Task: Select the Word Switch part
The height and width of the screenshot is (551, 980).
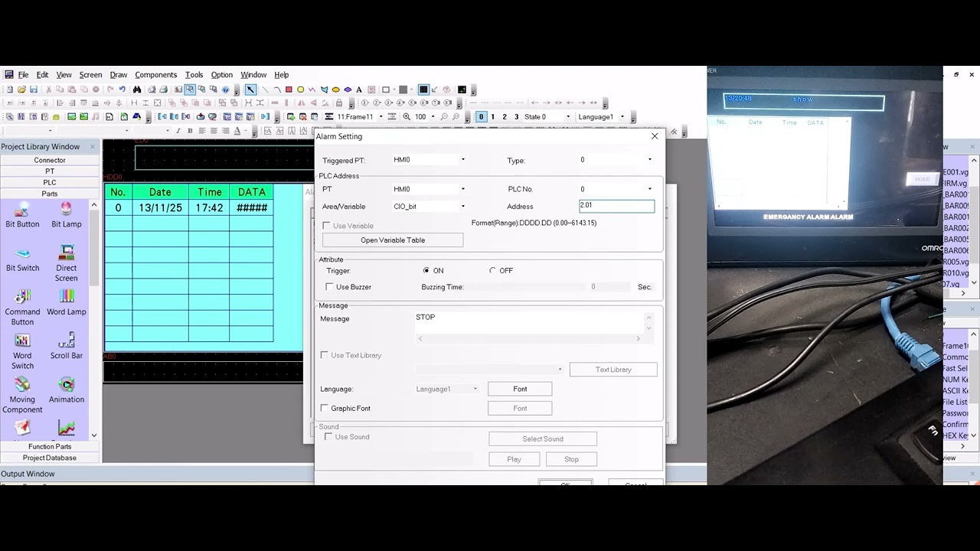Action: 22,351
